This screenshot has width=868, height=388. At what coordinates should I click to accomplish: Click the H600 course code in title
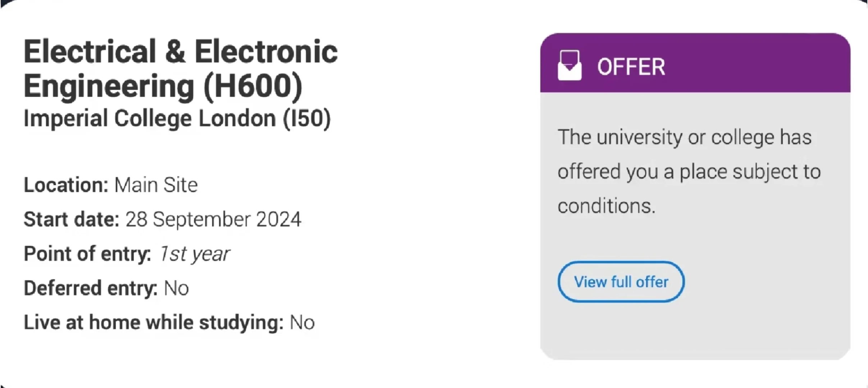coord(253,86)
